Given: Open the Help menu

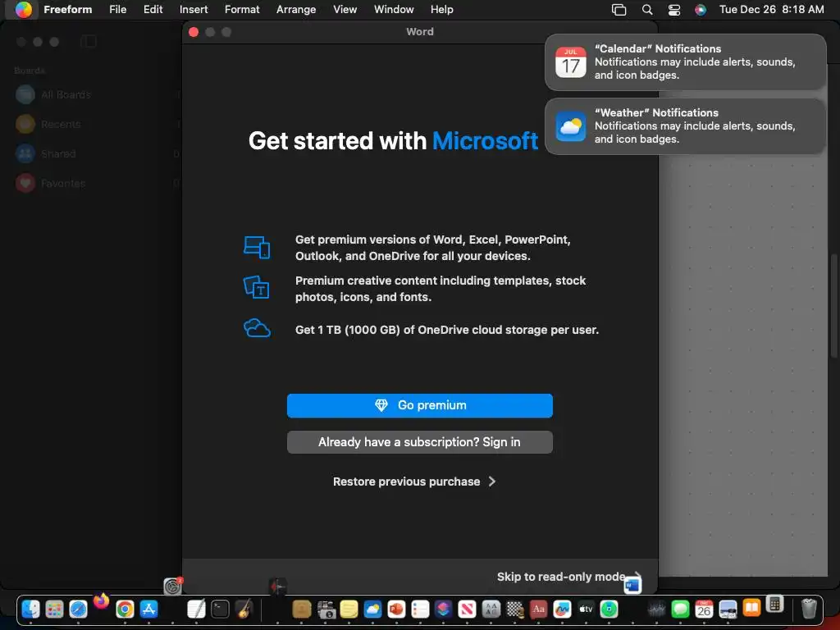Looking at the screenshot, I should pyautogui.click(x=441, y=10).
